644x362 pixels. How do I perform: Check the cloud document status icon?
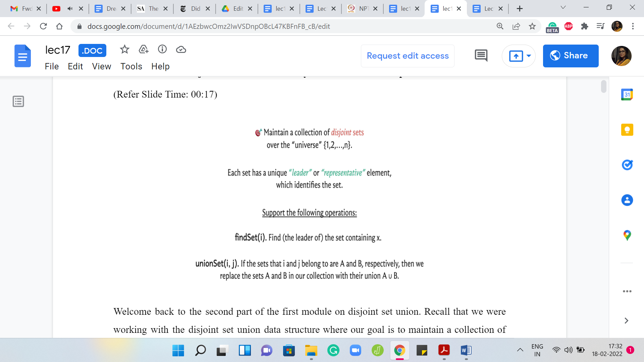pyautogui.click(x=181, y=50)
